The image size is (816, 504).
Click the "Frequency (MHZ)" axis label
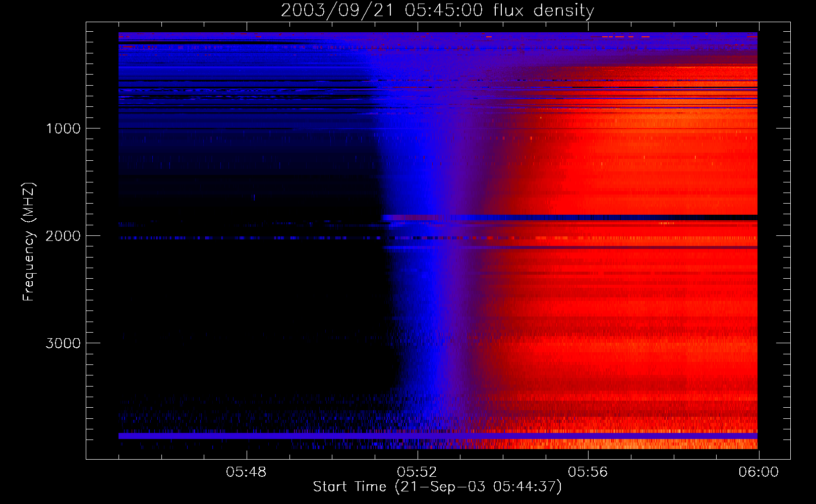pyautogui.click(x=28, y=242)
